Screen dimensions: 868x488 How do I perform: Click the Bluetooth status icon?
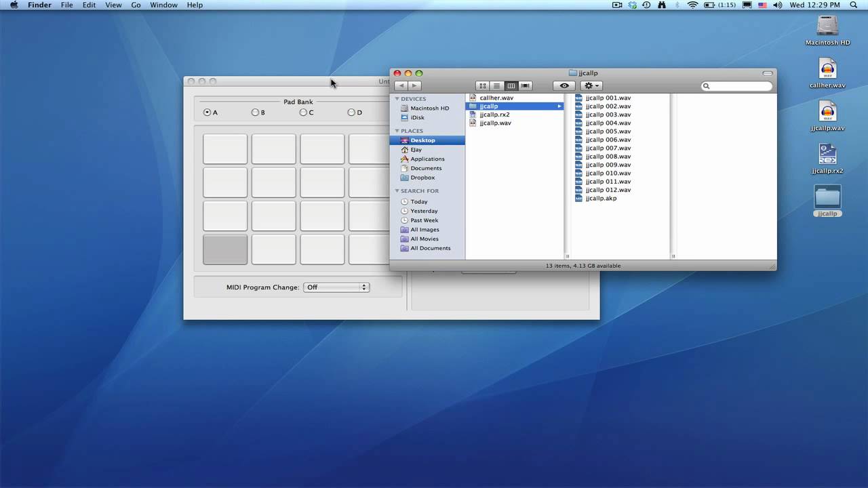677,5
